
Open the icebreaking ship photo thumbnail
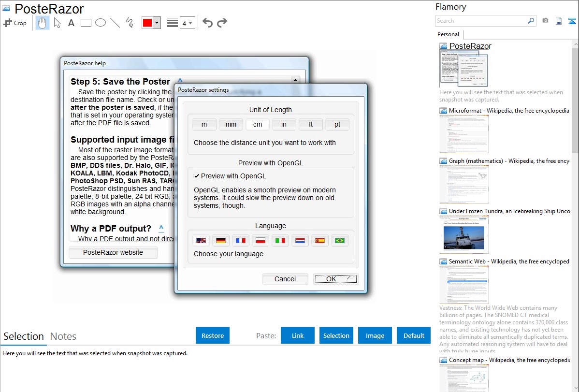coord(464,234)
